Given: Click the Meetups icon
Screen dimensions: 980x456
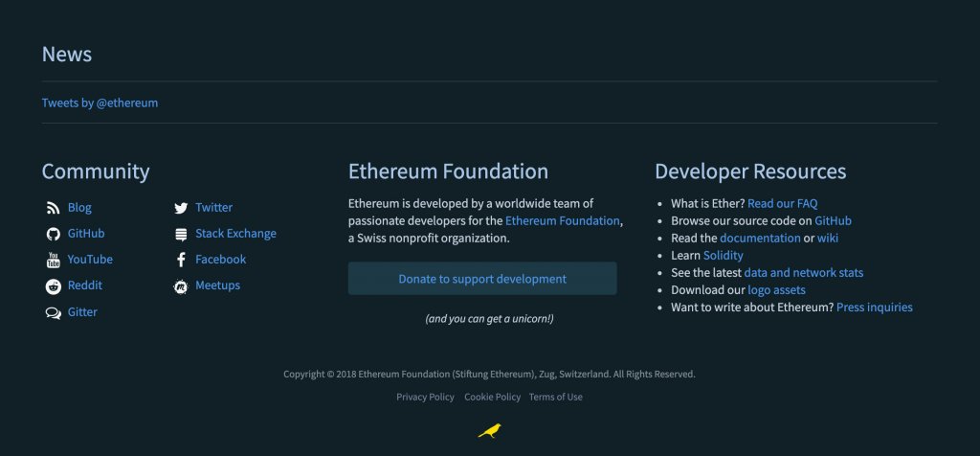Looking at the screenshot, I should coord(181,285).
